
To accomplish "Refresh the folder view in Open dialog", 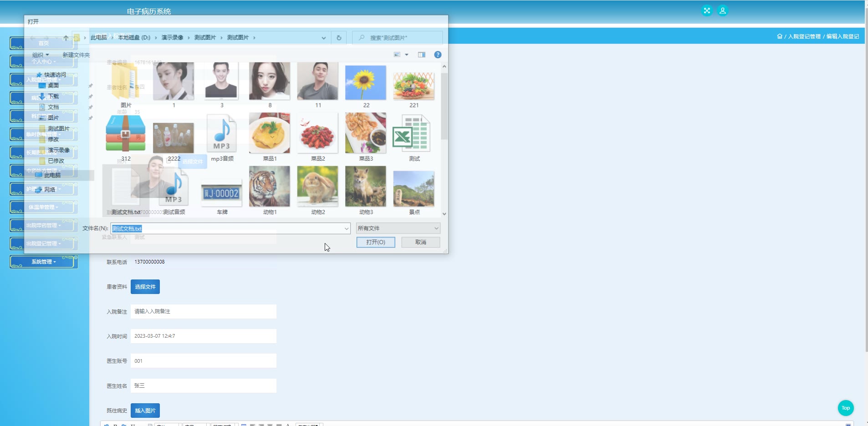I will pyautogui.click(x=339, y=38).
